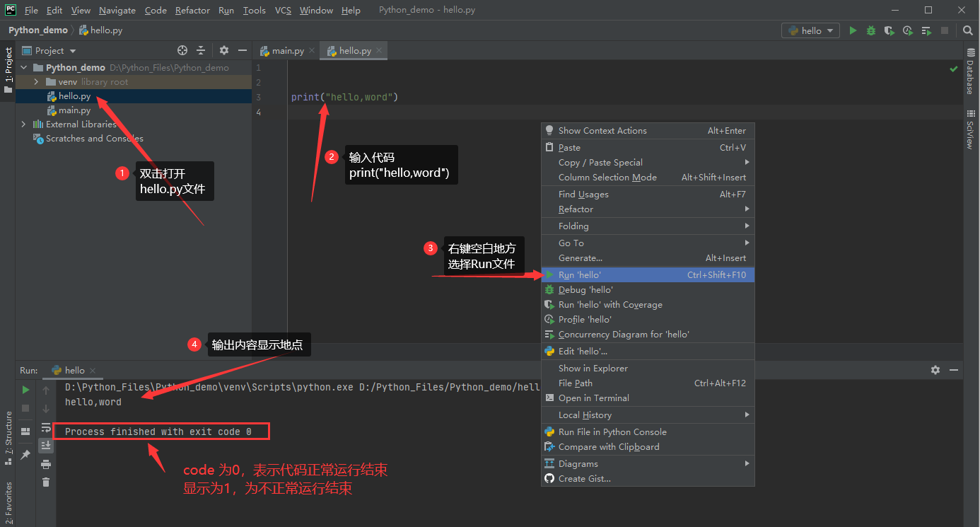This screenshot has width=980, height=527.
Task: Open the VCS menu
Action: pos(283,10)
